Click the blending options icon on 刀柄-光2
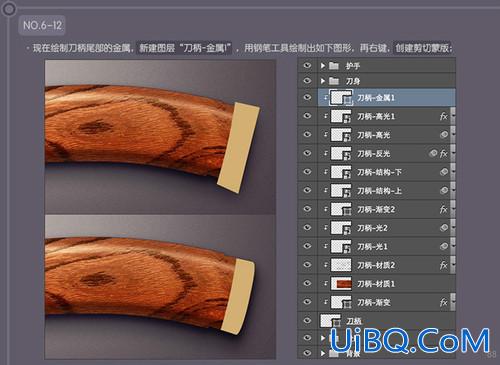The image size is (500, 365). point(444,228)
